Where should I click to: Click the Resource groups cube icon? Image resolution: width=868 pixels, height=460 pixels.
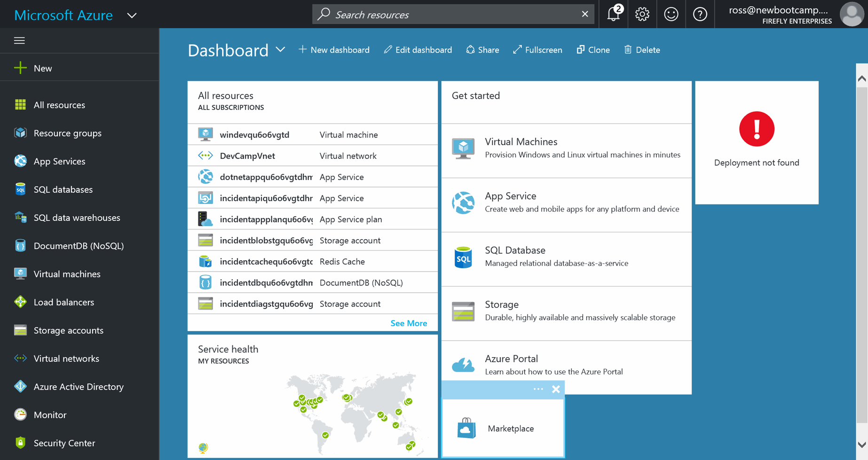[20, 133]
